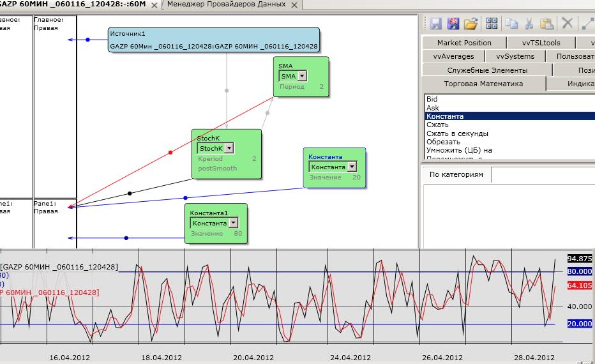Image resolution: width=595 pixels, height=364 pixels.
Task: Delete selection with the X toolbar icon
Action: [566, 24]
